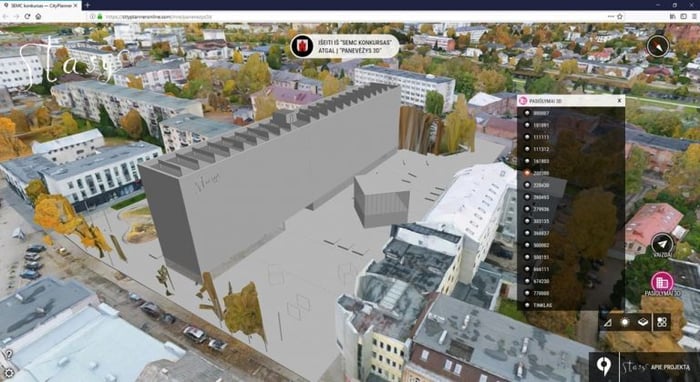Toggle the browser sidebar icon
Viewport: 700px width, 382px height.
[x=683, y=16]
